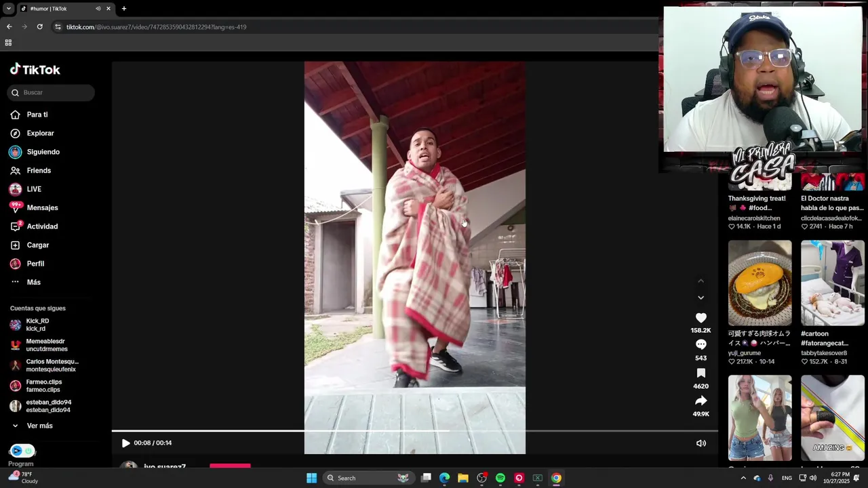Image resolution: width=868 pixels, height=488 pixels.
Task: Open the weather widget 78°F Cloudy
Action: [23, 478]
